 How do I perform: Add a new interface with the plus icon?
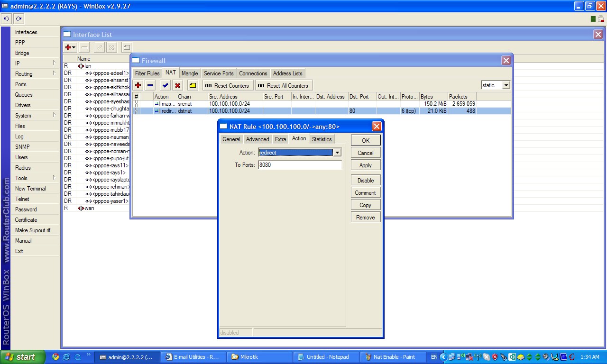pos(68,47)
